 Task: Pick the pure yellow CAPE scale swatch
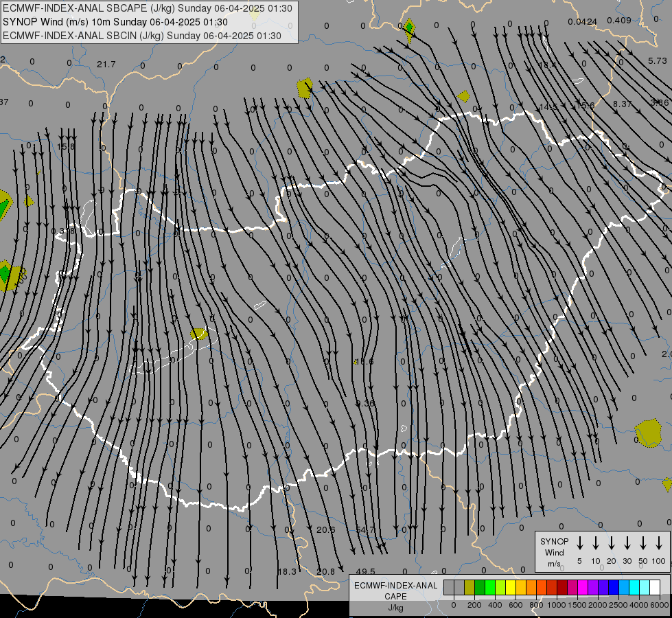tap(511, 588)
